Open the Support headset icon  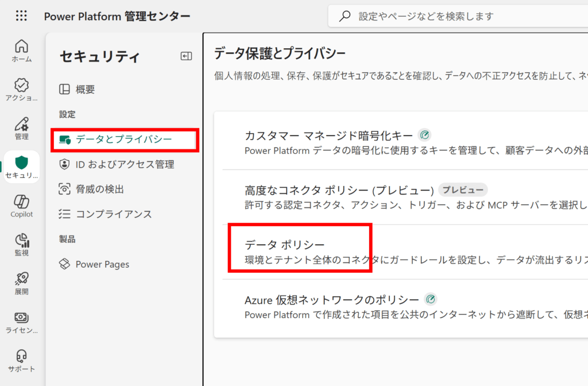(21, 361)
